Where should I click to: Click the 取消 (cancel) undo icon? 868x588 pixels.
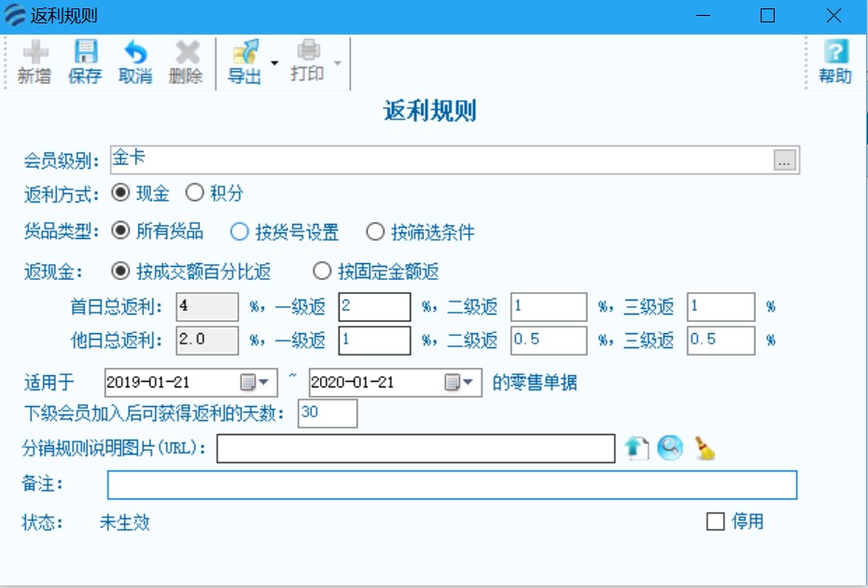[x=135, y=62]
